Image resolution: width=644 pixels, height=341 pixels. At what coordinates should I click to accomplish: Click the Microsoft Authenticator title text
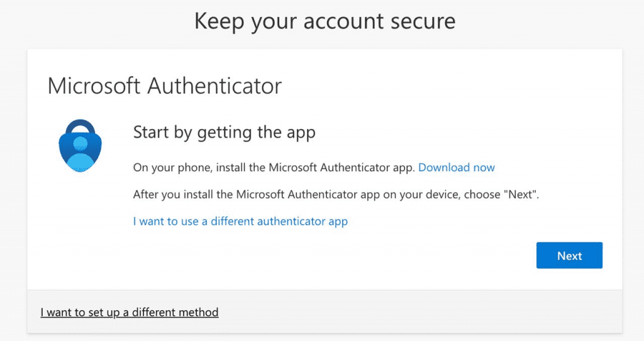[x=165, y=86]
